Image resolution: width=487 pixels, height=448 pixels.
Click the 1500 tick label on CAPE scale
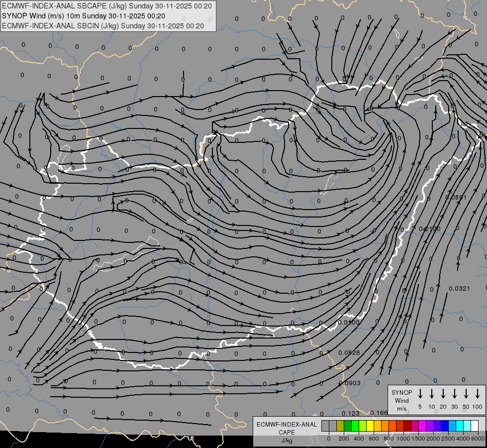click(418, 439)
